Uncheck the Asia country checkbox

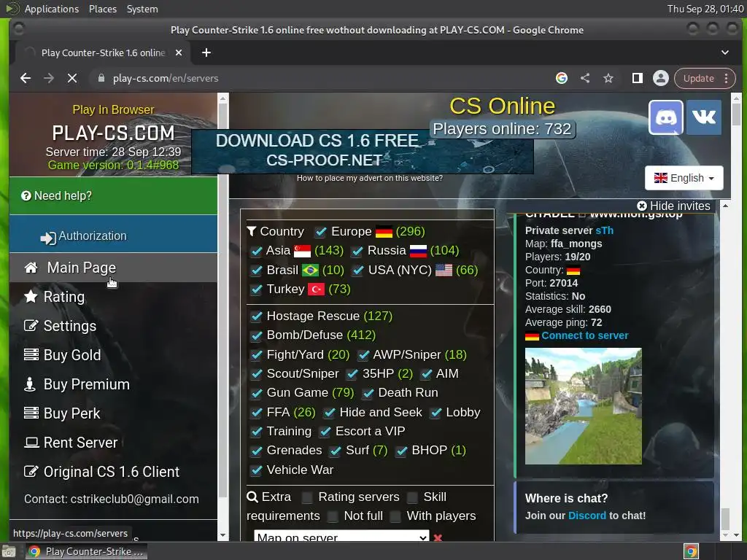[256, 251]
